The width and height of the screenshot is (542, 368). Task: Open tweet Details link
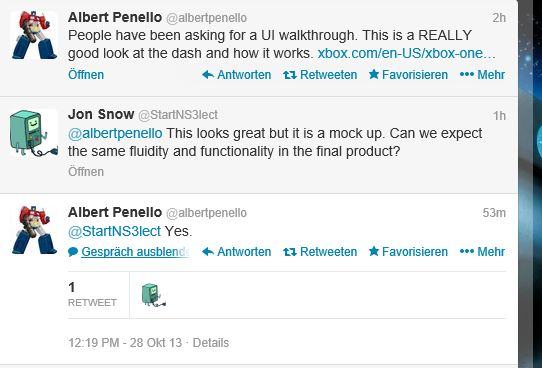coord(211,343)
